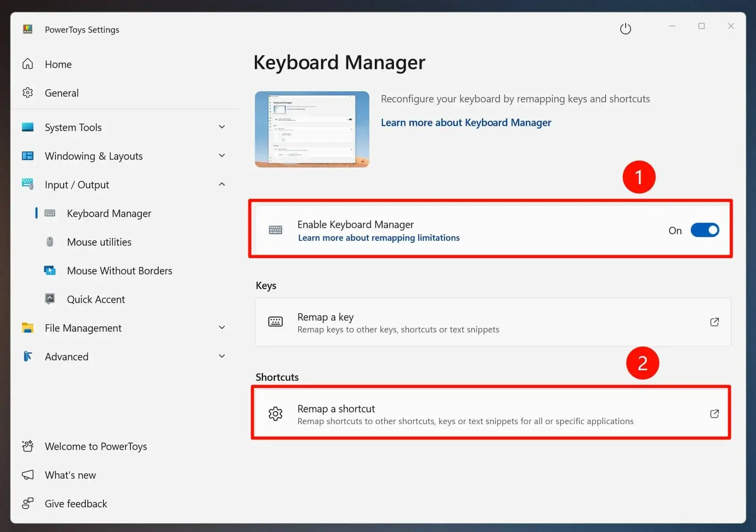This screenshot has height=532, width=756.
Task: Switch to the General page
Action: pos(62,93)
